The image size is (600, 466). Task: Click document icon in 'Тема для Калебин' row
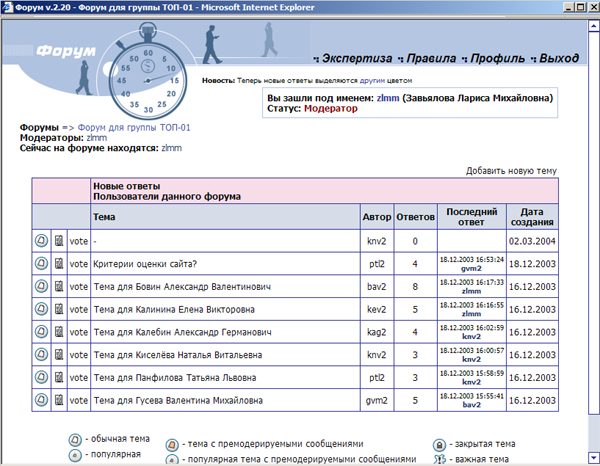click(x=59, y=332)
